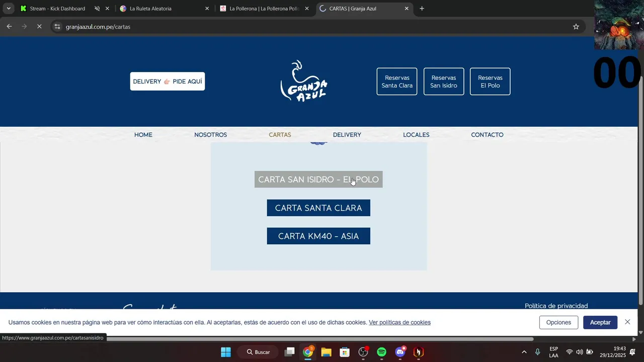644x362 pixels.
Task: Accept cookies with the Aceptar button
Action: pyautogui.click(x=600, y=322)
